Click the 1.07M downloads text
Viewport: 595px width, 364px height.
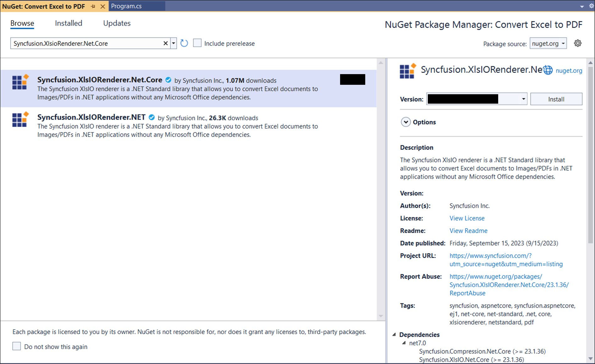click(251, 80)
